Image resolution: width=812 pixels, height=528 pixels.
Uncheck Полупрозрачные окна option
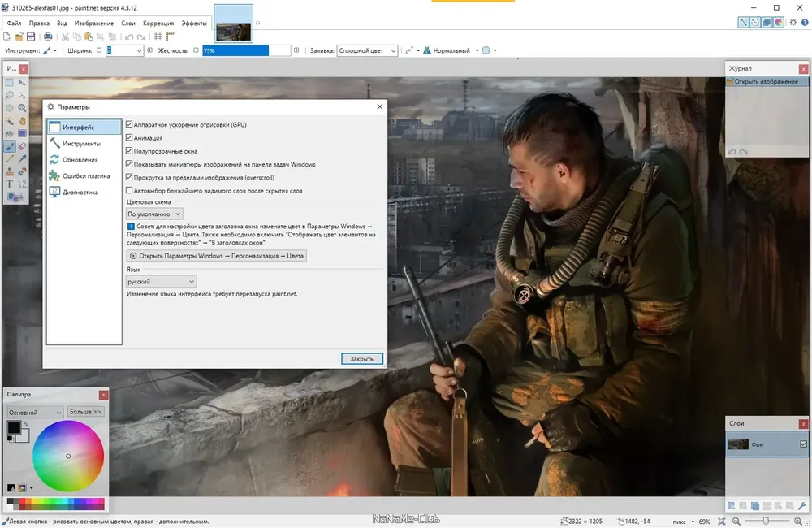(129, 151)
